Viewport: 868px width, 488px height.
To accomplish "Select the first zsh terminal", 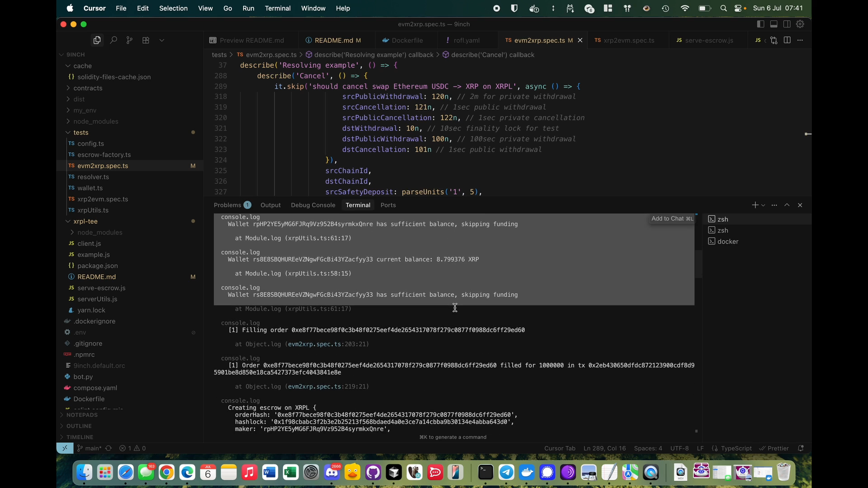I will click(757, 219).
